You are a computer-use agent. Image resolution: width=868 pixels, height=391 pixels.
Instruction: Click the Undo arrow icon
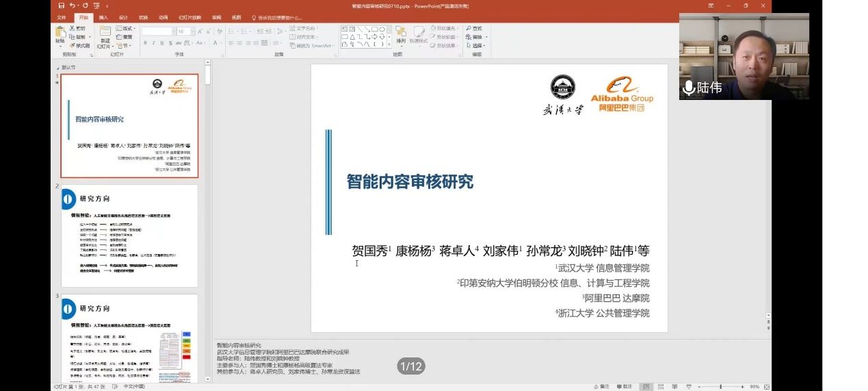(73, 5)
